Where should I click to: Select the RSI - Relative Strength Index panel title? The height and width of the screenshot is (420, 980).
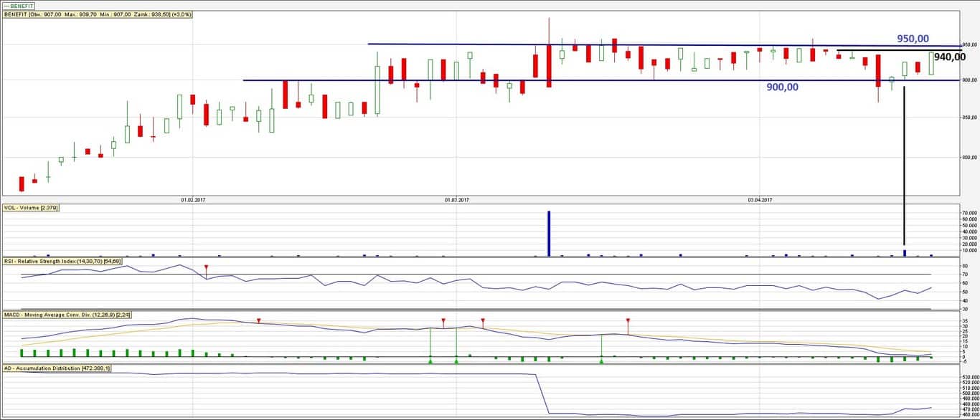tap(61, 262)
